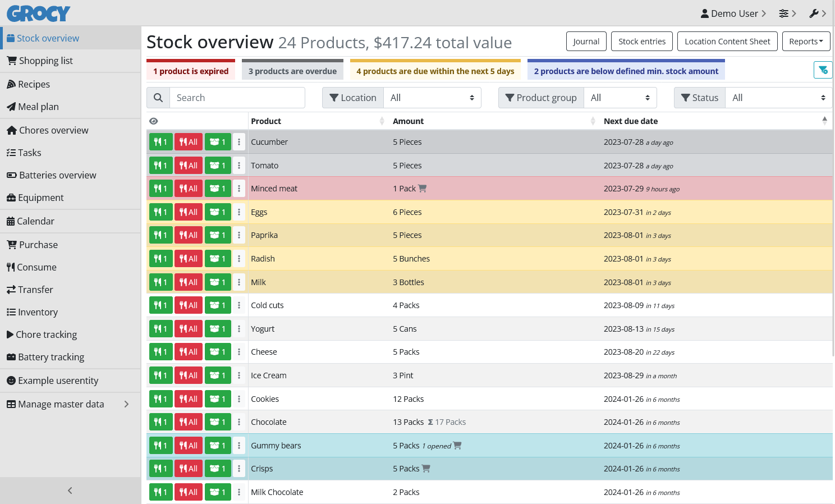Expand Manage master data menu
Image resolution: width=835 pixels, height=504 pixels.
point(67,404)
